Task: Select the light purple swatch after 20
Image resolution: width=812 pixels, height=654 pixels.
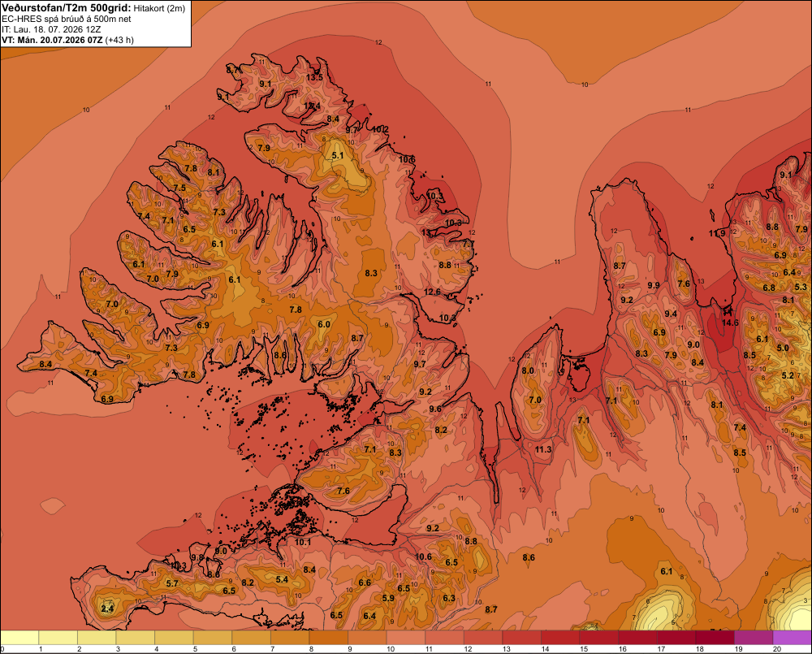Action: point(793,638)
